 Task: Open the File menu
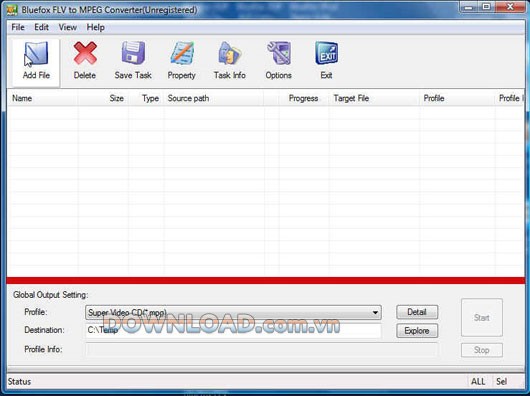18,27
